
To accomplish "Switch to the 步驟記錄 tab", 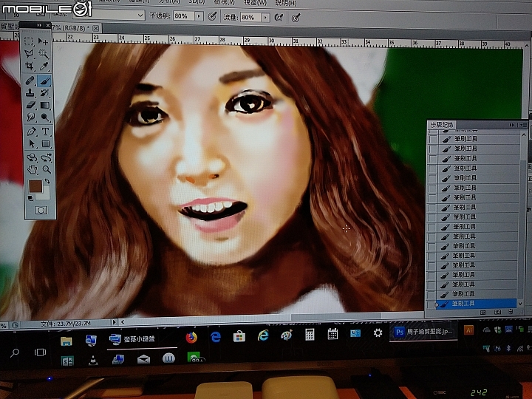I will point(441,125).
